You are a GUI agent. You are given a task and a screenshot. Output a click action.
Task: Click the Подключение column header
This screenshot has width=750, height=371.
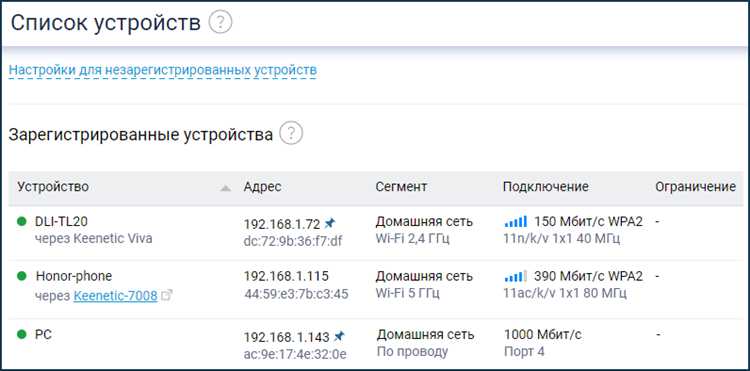point(546,186)
